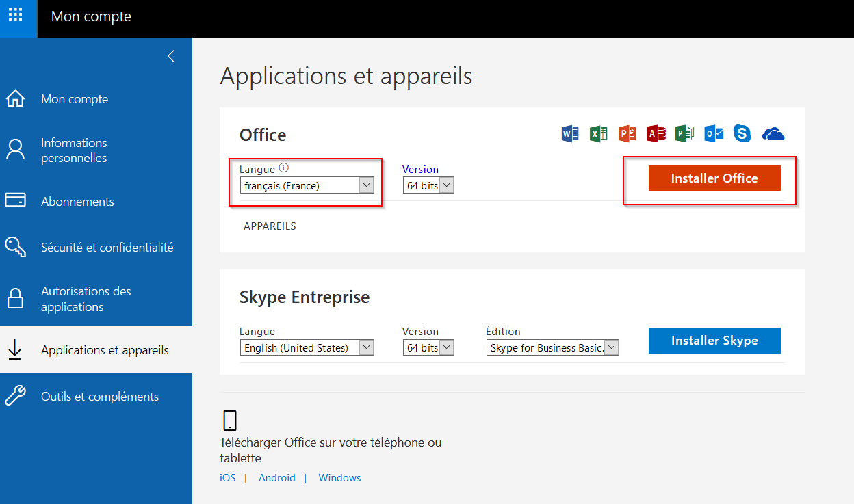The width and height of the screenshot is (854, 504).
Task: Click the Excel icon in Office section
Action: click(598, 133)
